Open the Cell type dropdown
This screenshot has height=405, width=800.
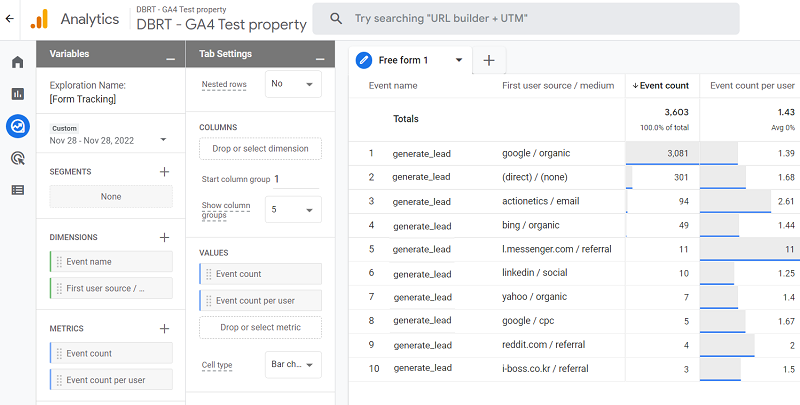[293, 365]
